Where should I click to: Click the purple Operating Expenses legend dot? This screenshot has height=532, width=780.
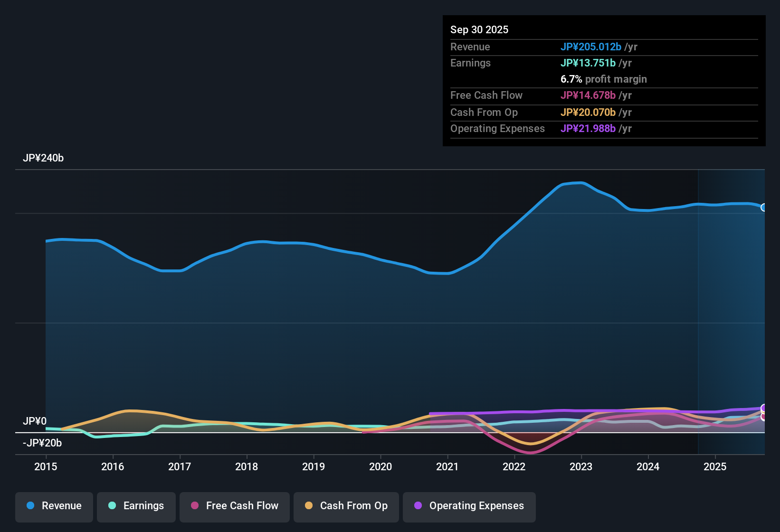coord(418,506)
